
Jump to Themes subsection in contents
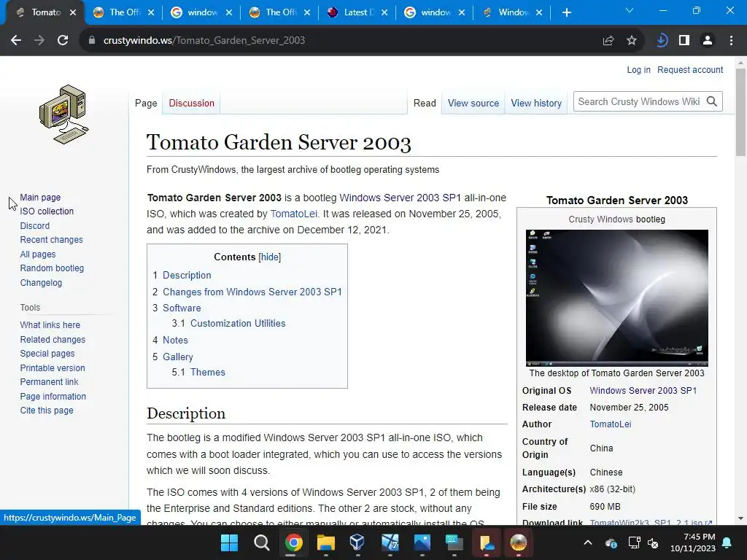pyautogui.click(x=208, y=373)
